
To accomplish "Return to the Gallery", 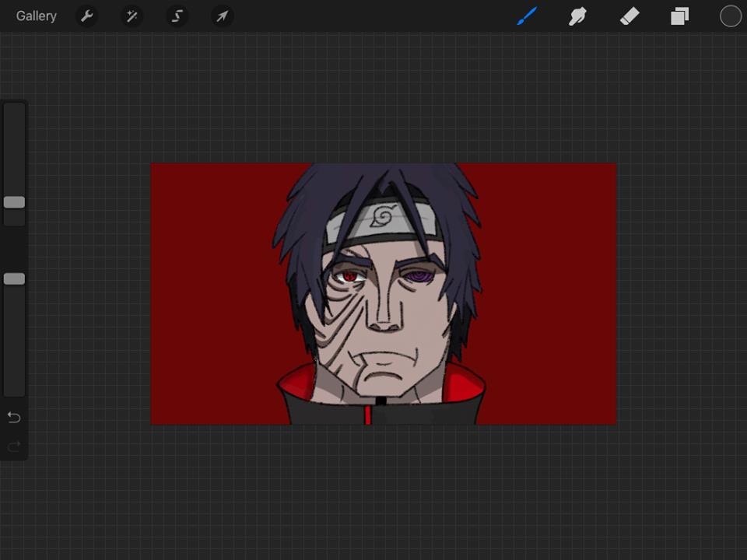I will click(x=36, y=16).
